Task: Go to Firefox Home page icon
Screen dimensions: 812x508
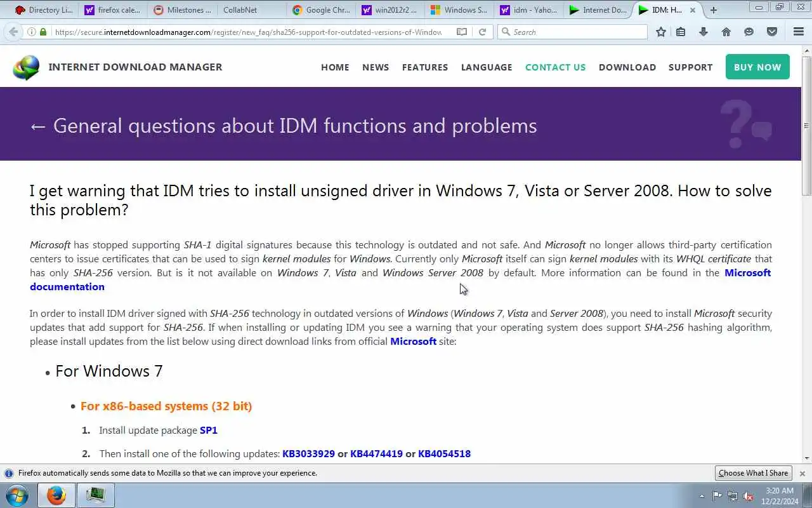Action: coord(726,32)
